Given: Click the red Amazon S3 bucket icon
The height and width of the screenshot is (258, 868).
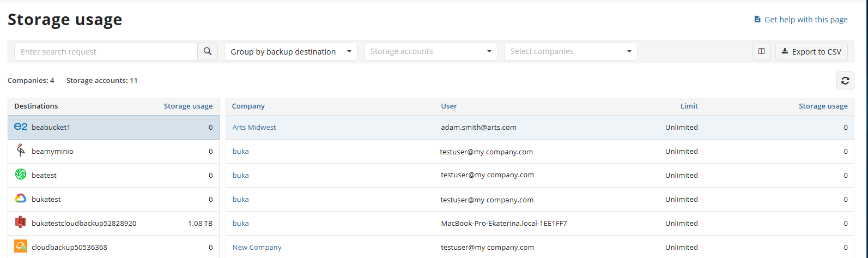Looking at the screenshot, I should tap(21, 223).
